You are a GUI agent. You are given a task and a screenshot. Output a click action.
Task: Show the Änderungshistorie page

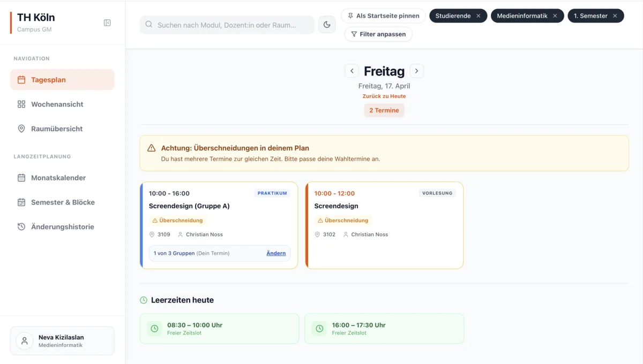(x=62, y=227)
